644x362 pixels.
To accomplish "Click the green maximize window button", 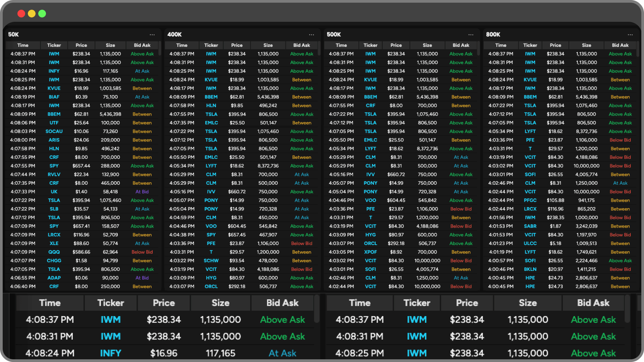I will point(42,14).
